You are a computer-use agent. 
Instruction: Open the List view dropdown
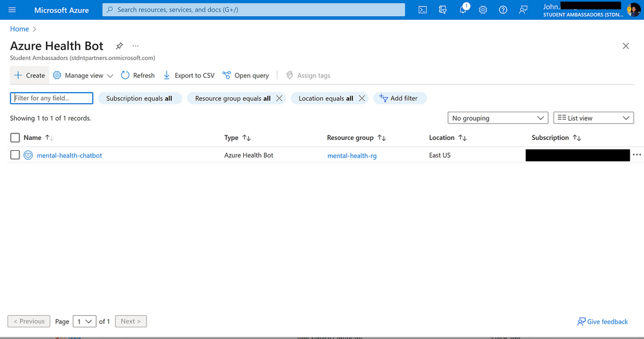click(594, 118)
